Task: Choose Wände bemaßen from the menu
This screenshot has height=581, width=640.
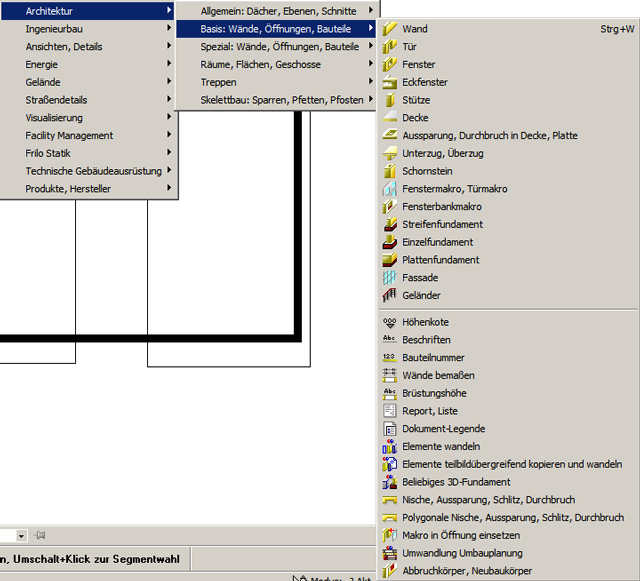Action: click(x=438, y=375)
